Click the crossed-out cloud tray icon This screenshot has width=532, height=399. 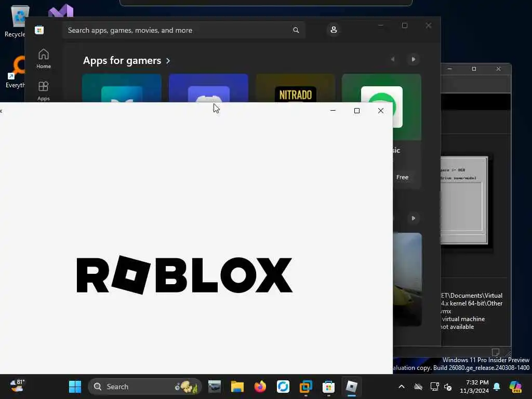[418, 387]
